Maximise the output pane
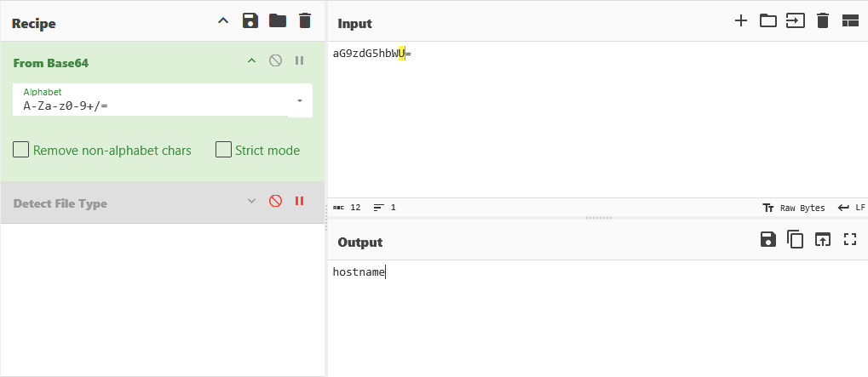 coord(849,240)
